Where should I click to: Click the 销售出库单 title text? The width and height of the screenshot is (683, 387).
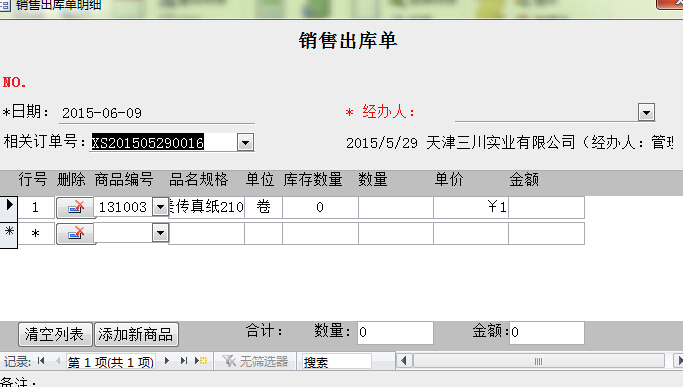pyautogui.click(x=348, y=41)
